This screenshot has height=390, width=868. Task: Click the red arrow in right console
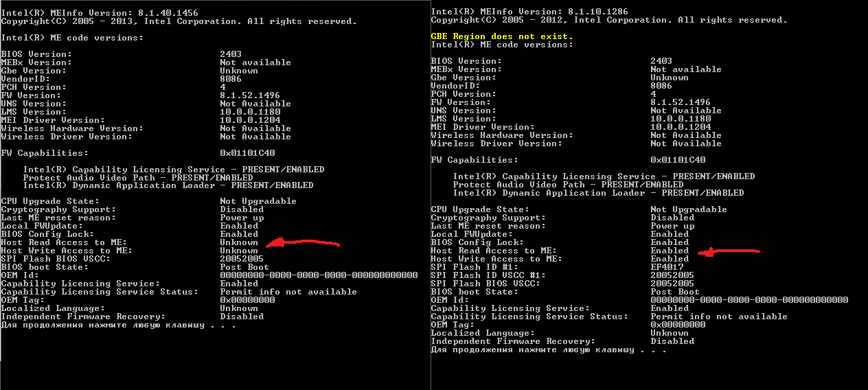[728, 252]
